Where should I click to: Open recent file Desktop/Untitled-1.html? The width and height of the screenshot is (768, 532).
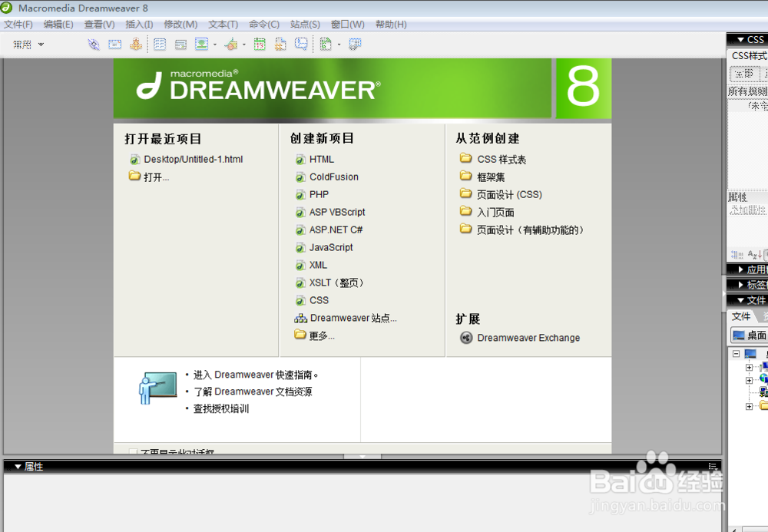coord(193,159)
